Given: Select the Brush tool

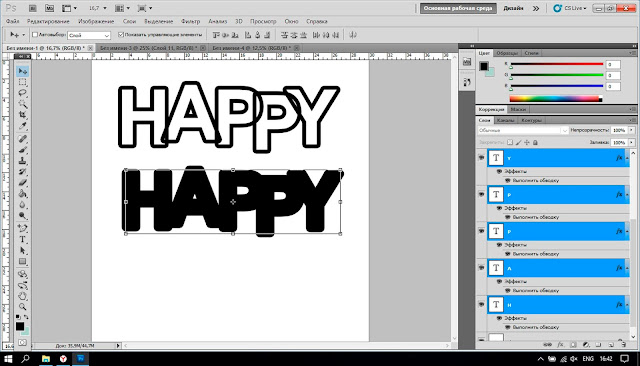Looking at the screenshot, I should [x=22, y=150].
